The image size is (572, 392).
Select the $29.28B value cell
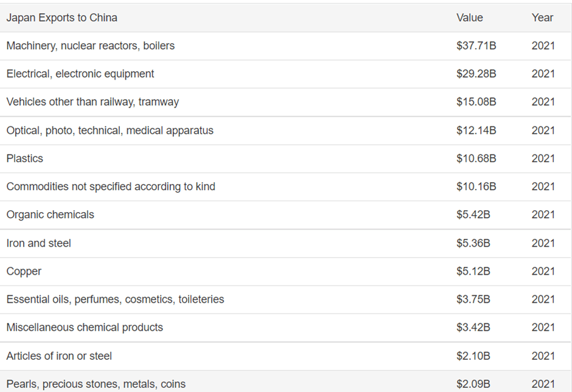(x=476, y=74)
